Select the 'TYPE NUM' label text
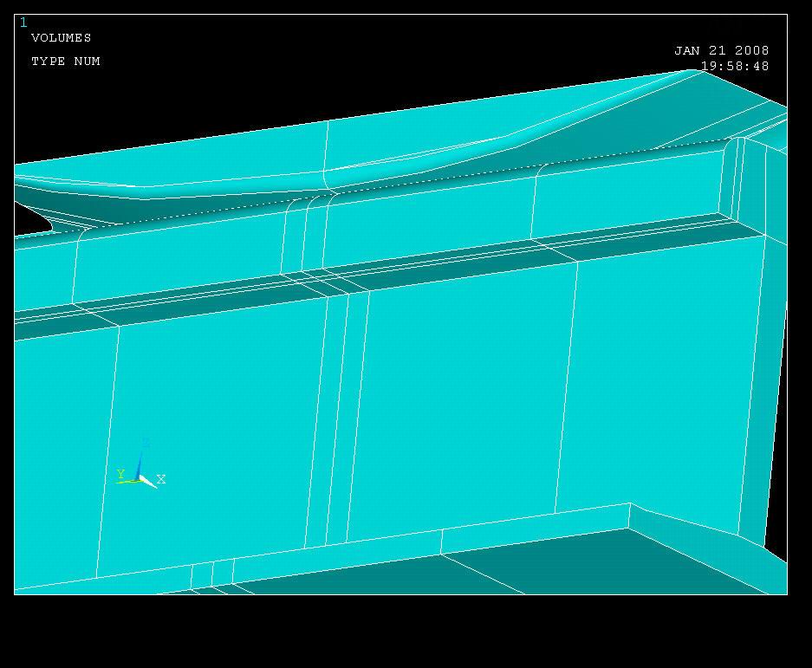Image resolution: width=812 pixels, height=668 pixels. [66, 62]
